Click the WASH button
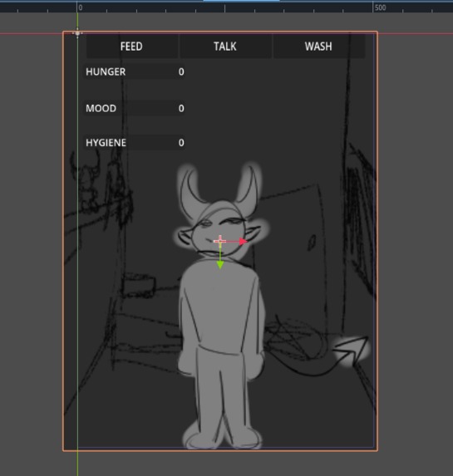Screen dimensions: 453x476 tap(318, 47)
